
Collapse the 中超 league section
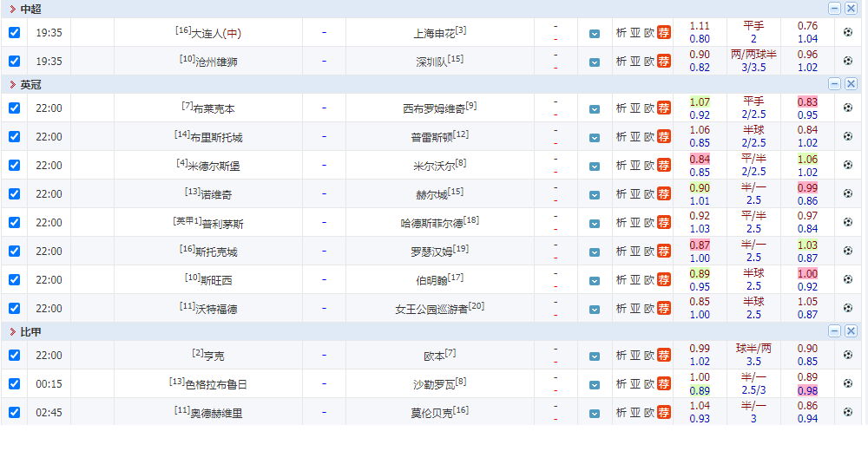(834, 9)
